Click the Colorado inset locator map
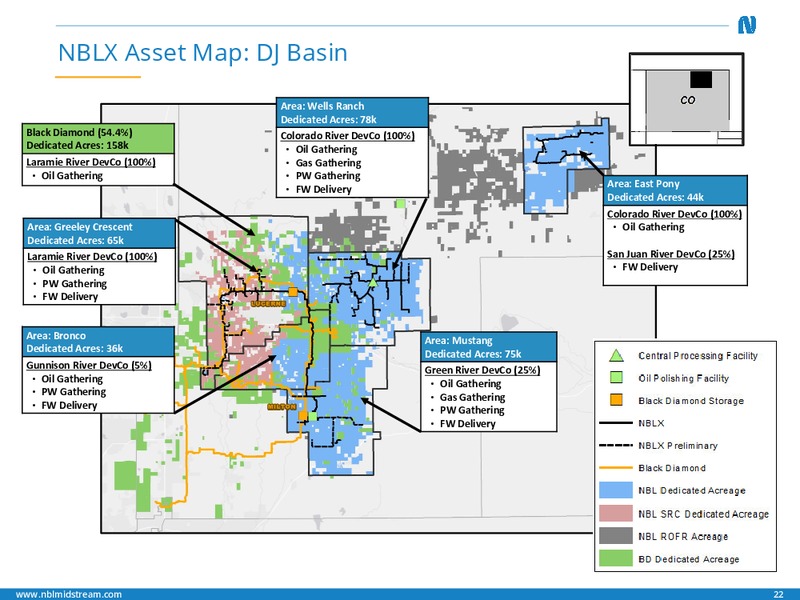The width and height of the screenshot is (800, 600). pyautogui.click(x=686, y=99)
